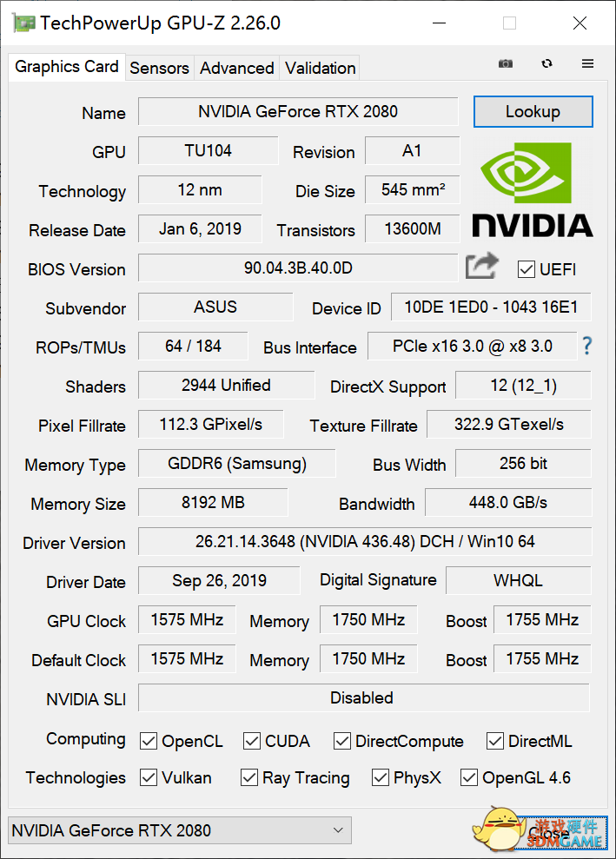Screen dimensions: 616x859
Task: Open the Advanced tab
Action: pos(236,68)
